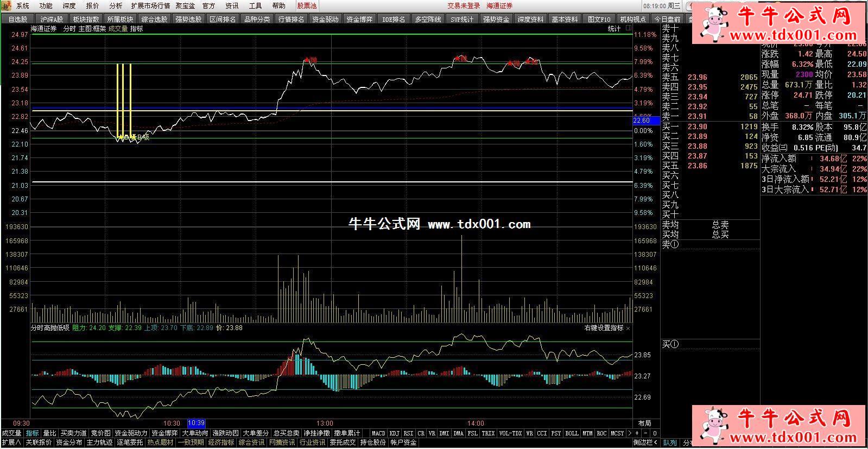This screenshot has width=868, height=449.
Task: Click the small square icon beside 统计
Action: 628,28
